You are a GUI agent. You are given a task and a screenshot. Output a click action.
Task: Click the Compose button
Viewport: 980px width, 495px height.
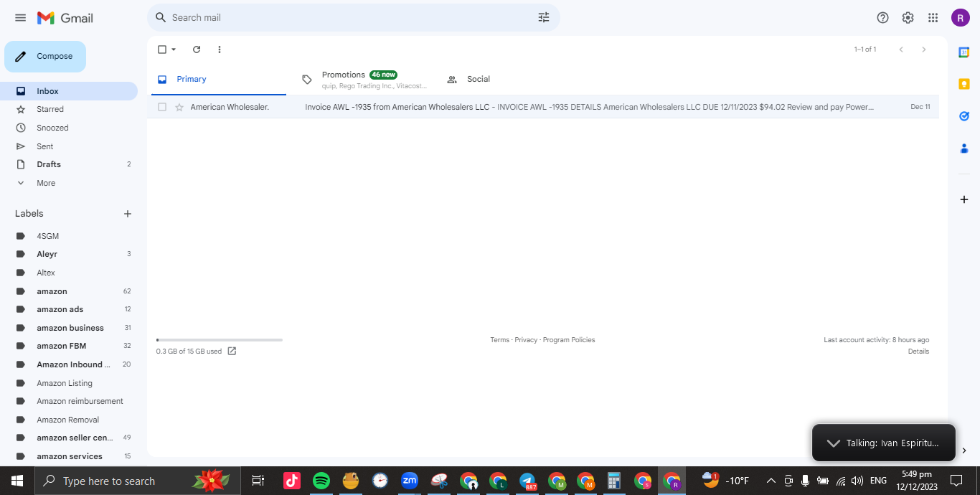[45, 57]
